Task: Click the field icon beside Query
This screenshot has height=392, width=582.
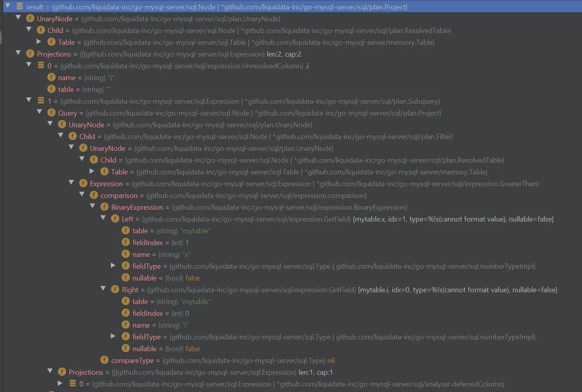Action: pos(51,113)
